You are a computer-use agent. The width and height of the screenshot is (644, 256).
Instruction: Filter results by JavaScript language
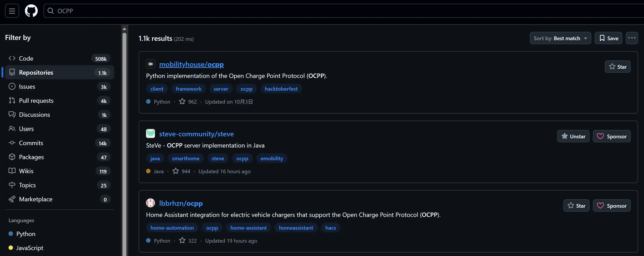coord(30,248)
